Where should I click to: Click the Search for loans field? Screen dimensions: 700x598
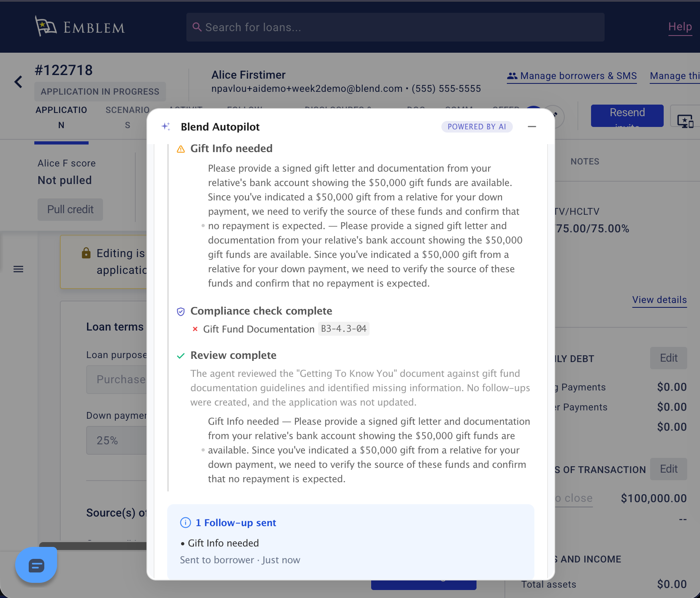click(x=395, y=27)
